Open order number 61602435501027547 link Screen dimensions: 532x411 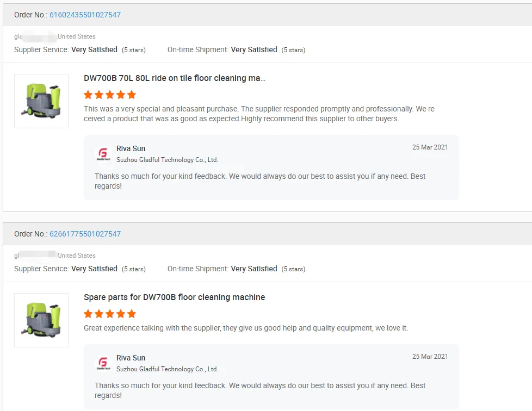click(85, 15)
